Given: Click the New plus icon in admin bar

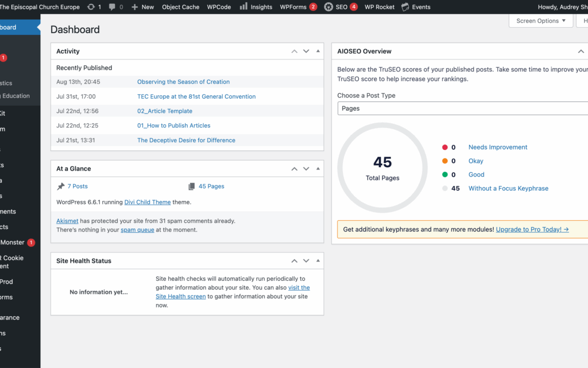Looking at the screenshot, I should click(134, 7).
